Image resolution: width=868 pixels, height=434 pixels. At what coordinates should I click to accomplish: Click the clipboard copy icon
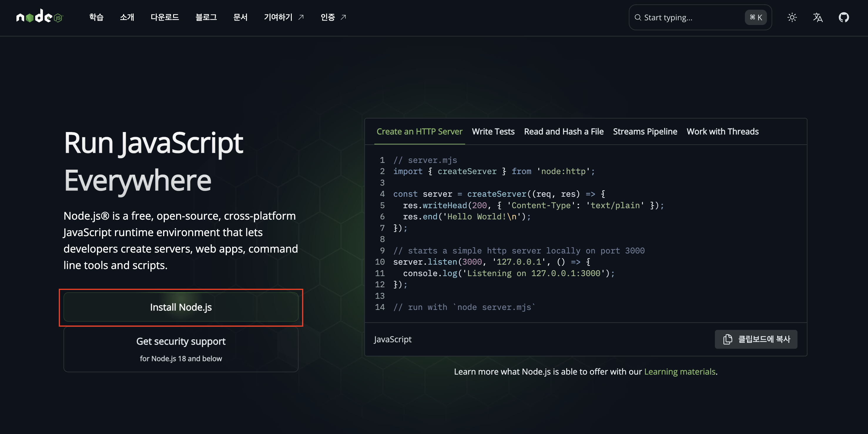[728, 339]
